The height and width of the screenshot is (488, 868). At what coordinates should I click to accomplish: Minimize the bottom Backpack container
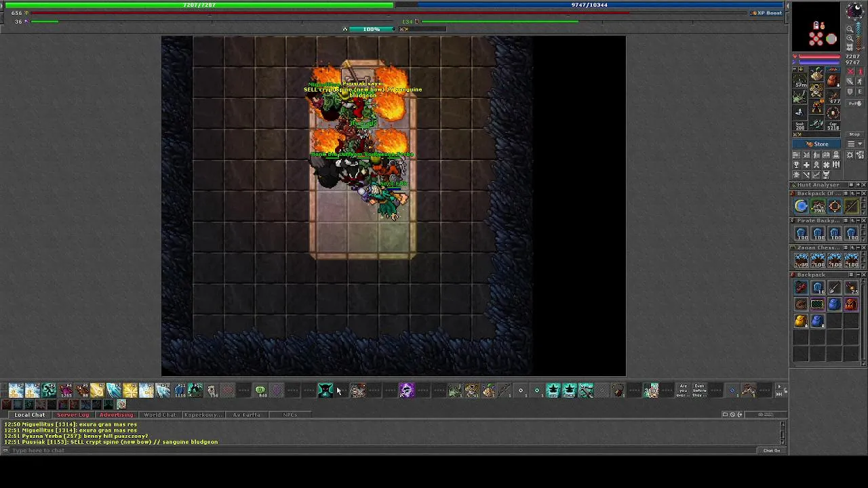(859, 275)
